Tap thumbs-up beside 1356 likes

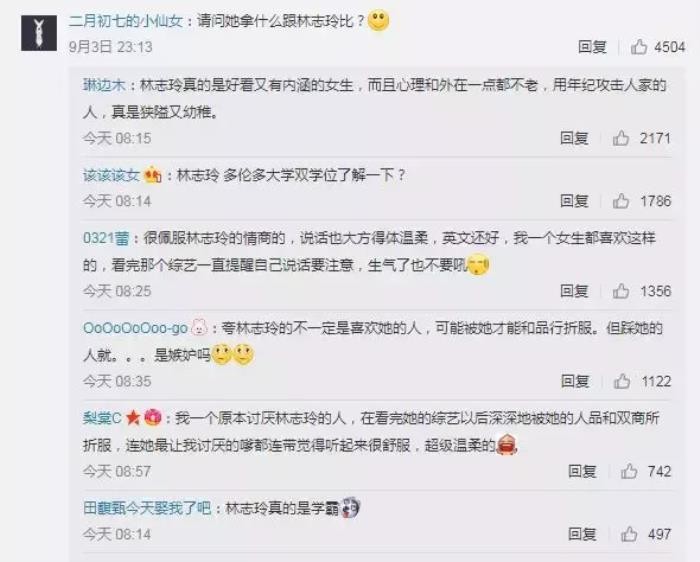click(x=621, y=291)
